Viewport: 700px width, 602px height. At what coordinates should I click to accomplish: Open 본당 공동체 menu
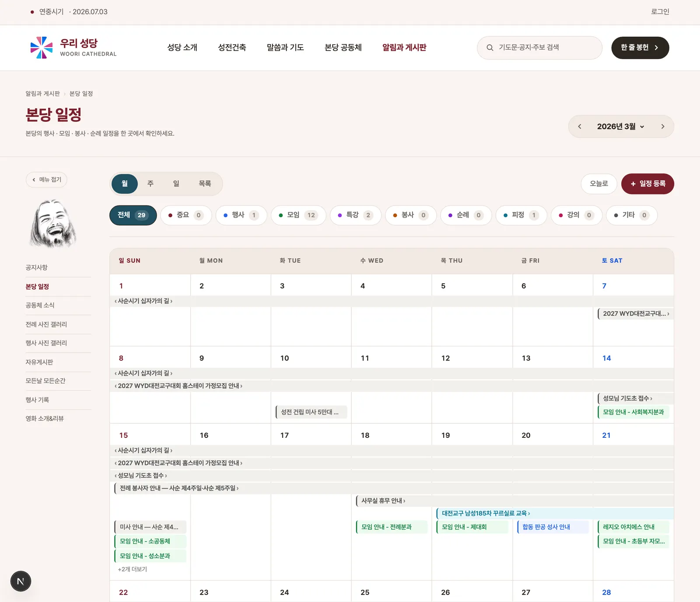coord(343,48)
